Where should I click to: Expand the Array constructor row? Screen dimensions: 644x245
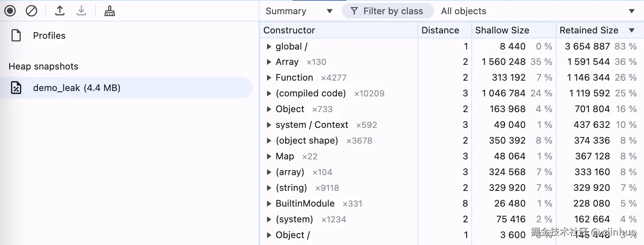pyautogui.click(x=269, y=62)
